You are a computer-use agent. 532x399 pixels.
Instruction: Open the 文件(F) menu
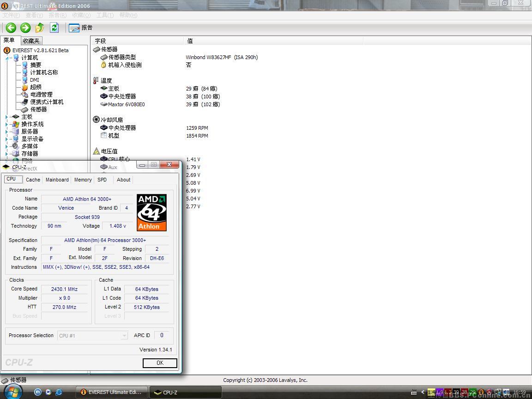(x=11, y=15)
